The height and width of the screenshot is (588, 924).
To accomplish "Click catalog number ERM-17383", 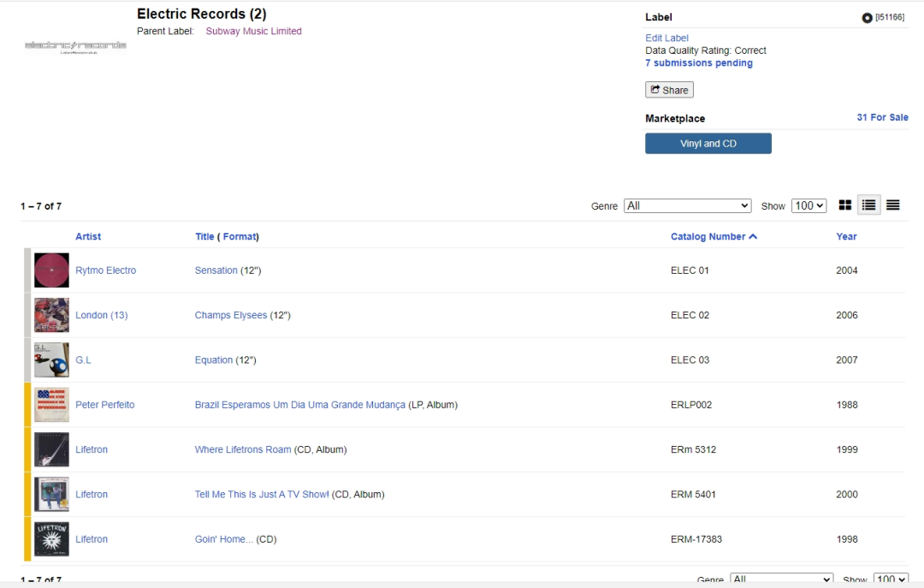I will 696,539.
